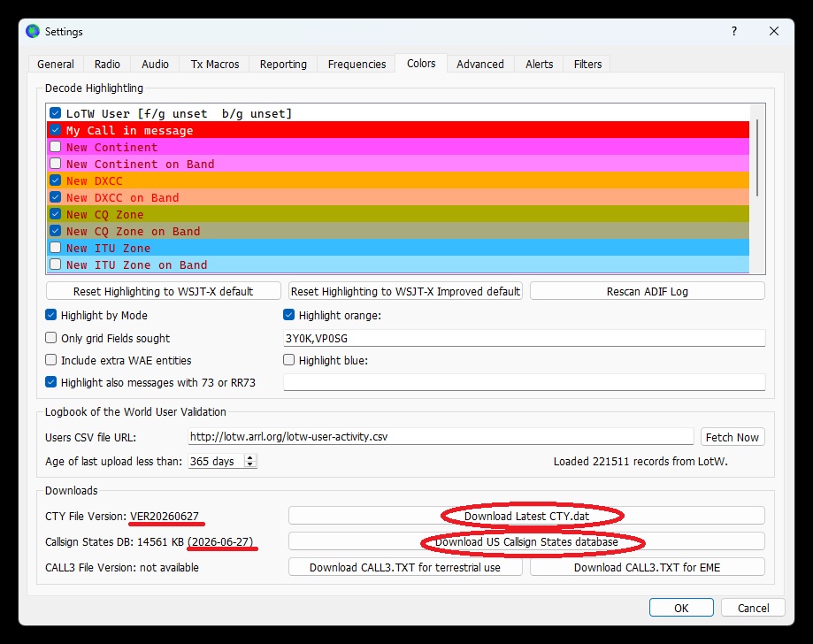
Task: Click the Rescan ADIF Log button
Action: [647, 291]
